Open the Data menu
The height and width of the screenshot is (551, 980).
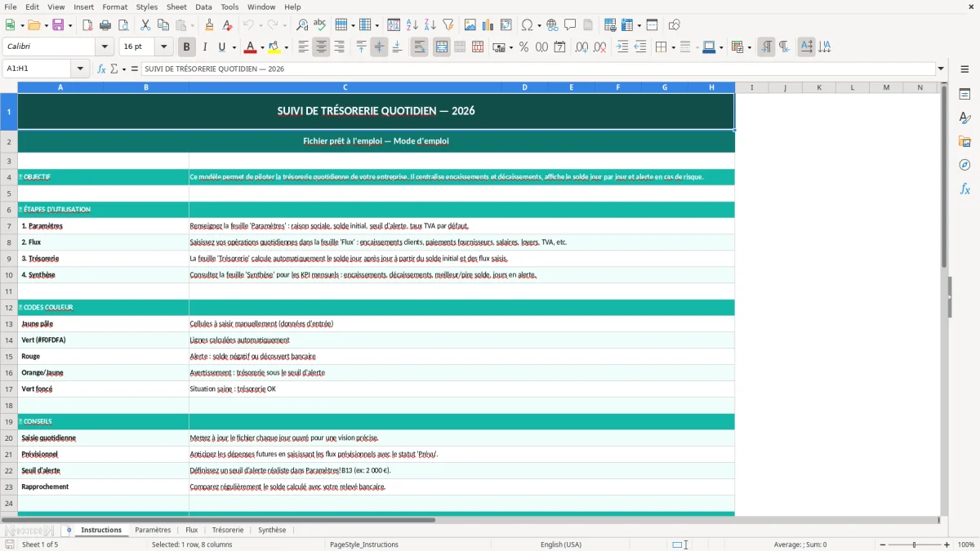coord(203,7)
